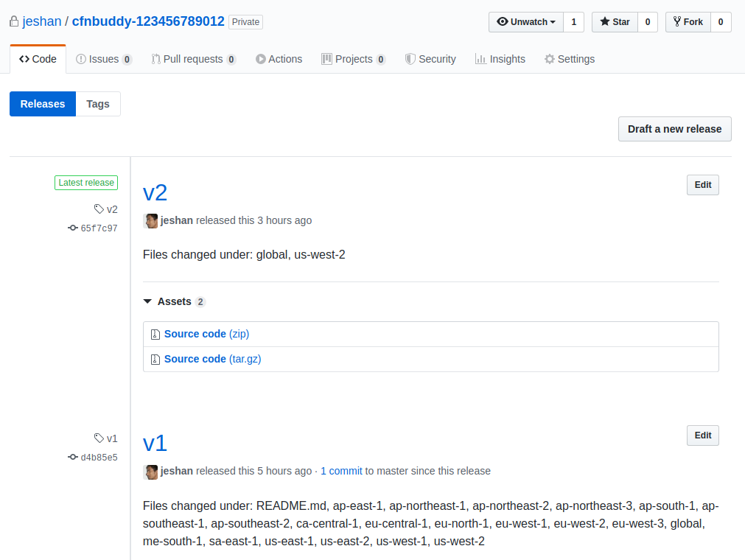Image resolution: width=745 pixels, height=560 pixels.
Task: Open the Issues tab
Action: pos(104,59)
